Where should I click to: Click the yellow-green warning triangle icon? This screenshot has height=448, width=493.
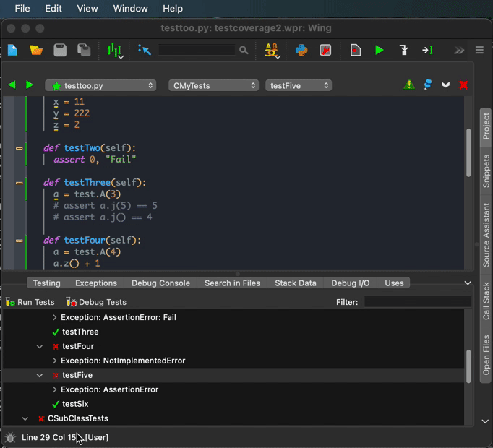[x=409, y=85]
